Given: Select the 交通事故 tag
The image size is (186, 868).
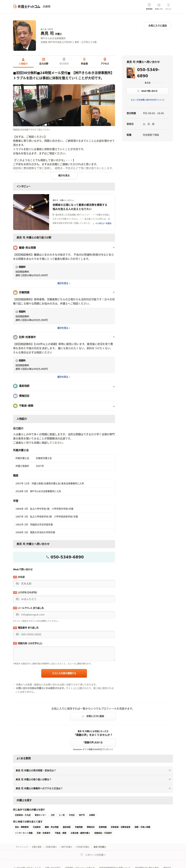Looking at the screenshot, I should [37, 827].
